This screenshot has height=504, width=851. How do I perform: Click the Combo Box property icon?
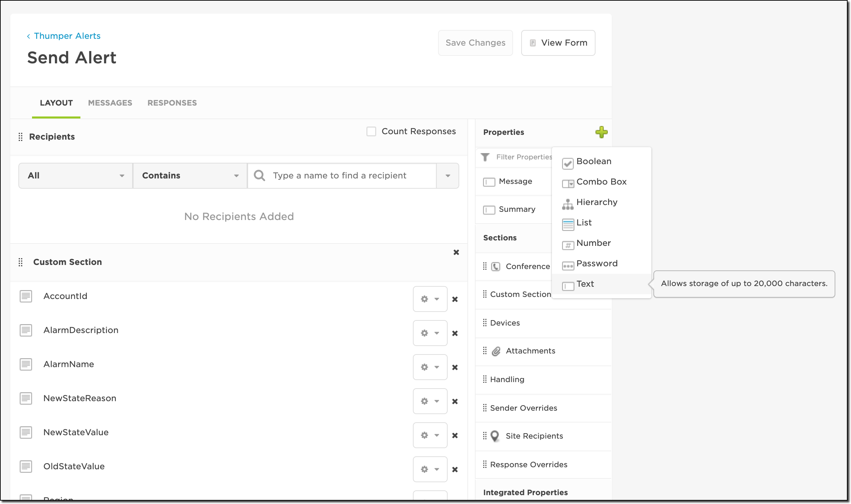pyautogui.click(x=568, y=184)
